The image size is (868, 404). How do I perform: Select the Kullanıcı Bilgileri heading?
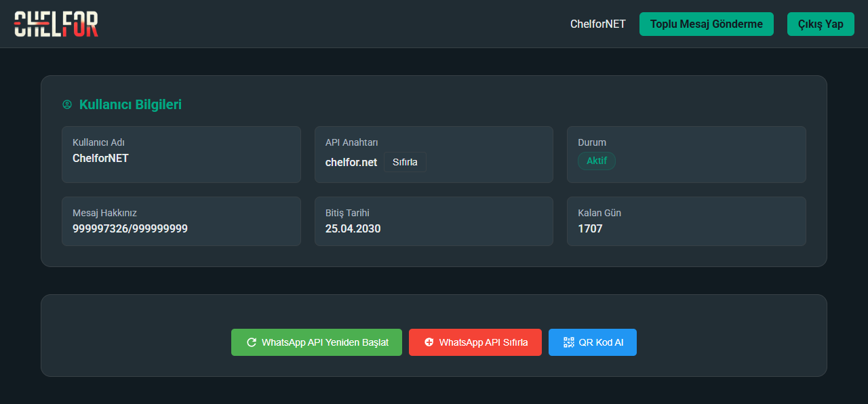130,104
